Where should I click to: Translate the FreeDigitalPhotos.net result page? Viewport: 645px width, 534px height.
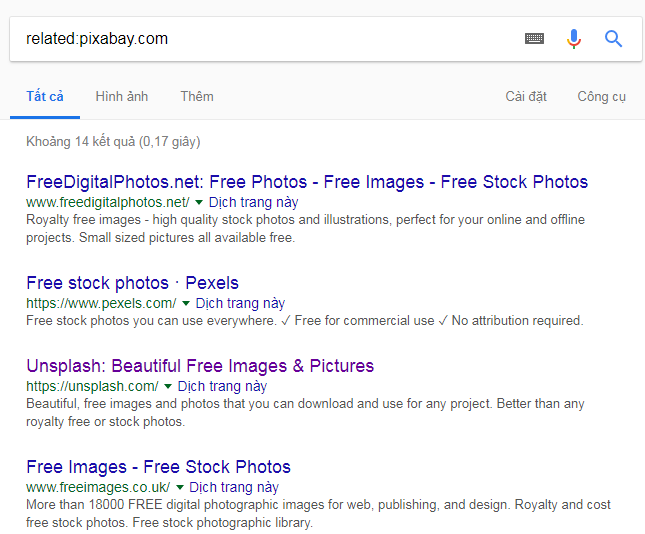click(x=253, y=202)
